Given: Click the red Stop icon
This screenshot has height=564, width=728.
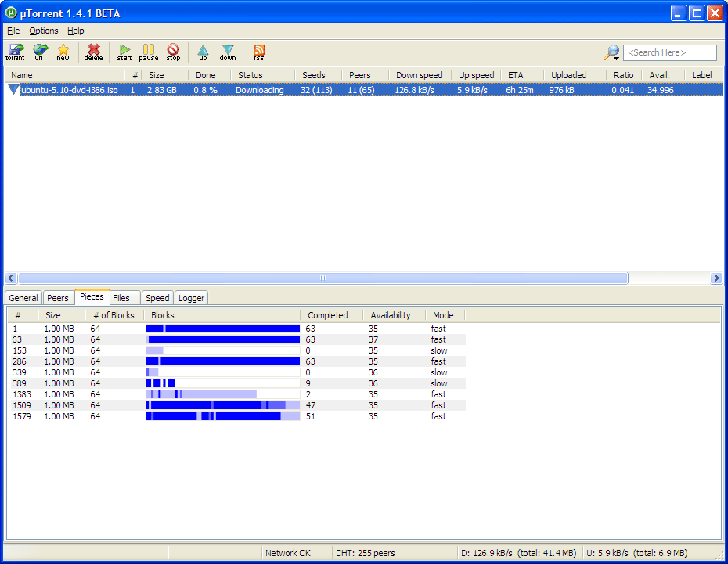Looking at the screenshot, I should (x=173, y=52).
